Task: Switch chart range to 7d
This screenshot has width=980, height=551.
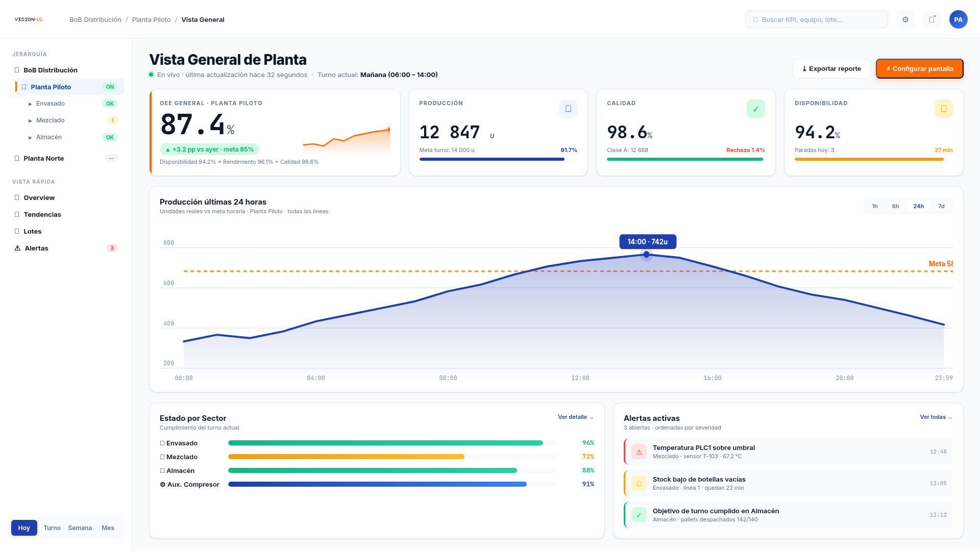Action: 941,206
